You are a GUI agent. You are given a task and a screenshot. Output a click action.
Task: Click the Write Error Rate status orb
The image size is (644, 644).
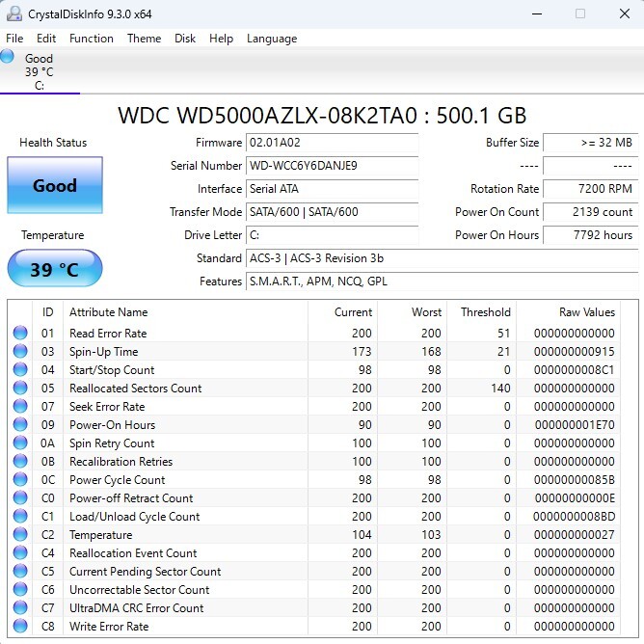[x=20, y=626]
